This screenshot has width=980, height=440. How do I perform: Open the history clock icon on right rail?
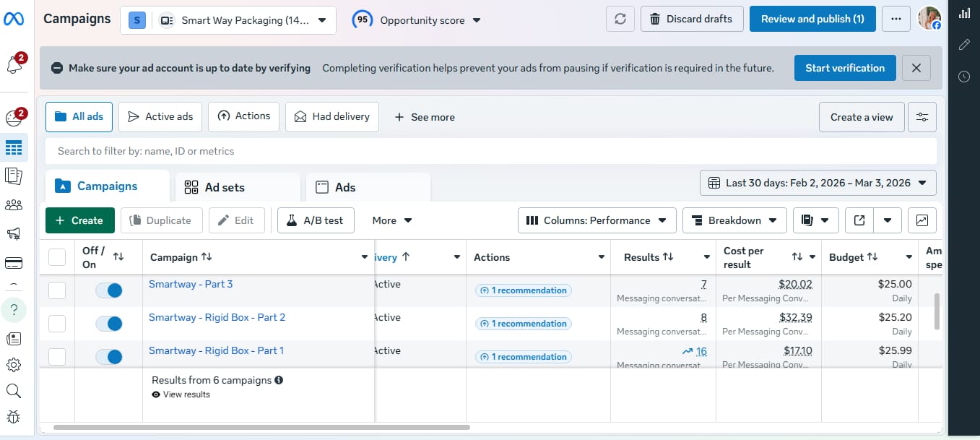[964, 77]
